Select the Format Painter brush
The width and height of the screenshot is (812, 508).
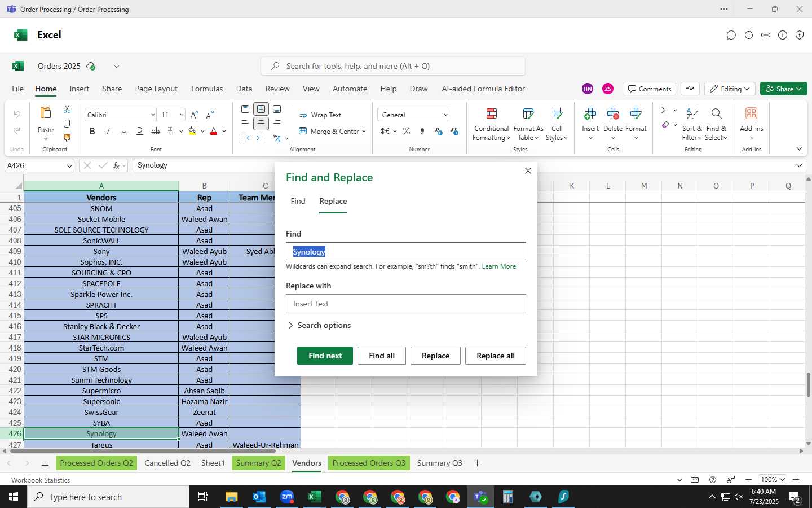click(x=67, y=138)
